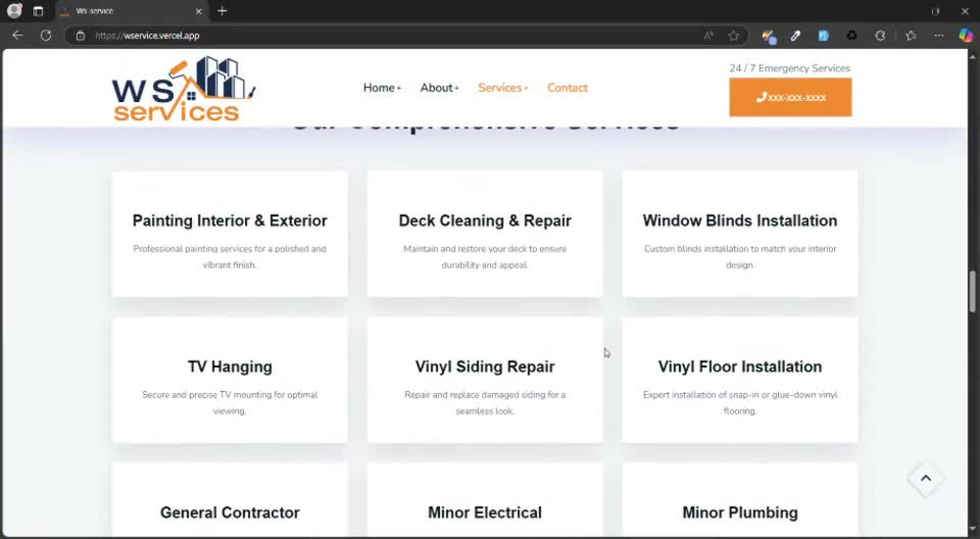
Task: Open browser Settings and more menu
Action: [x=939, y=35]
